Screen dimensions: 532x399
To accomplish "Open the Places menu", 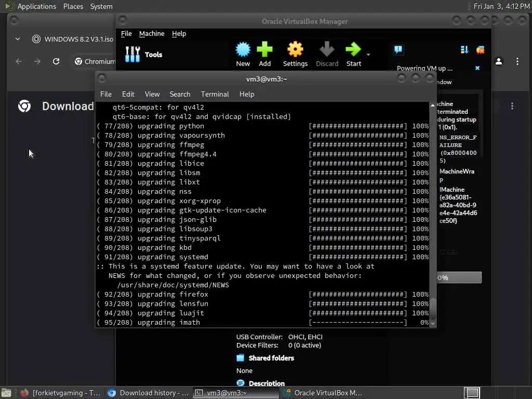I will coord(73,6).
